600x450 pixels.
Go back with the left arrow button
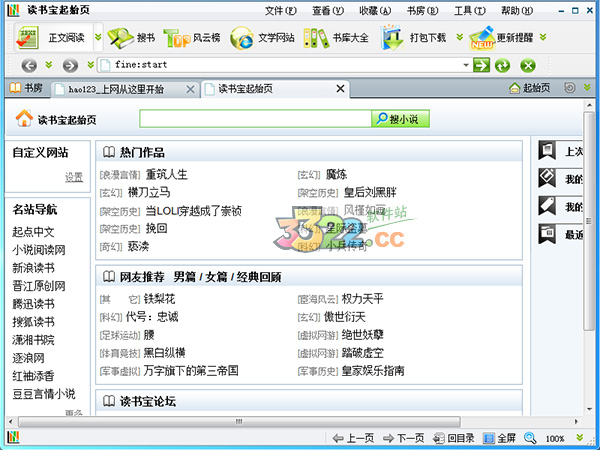tap(29, 65)
